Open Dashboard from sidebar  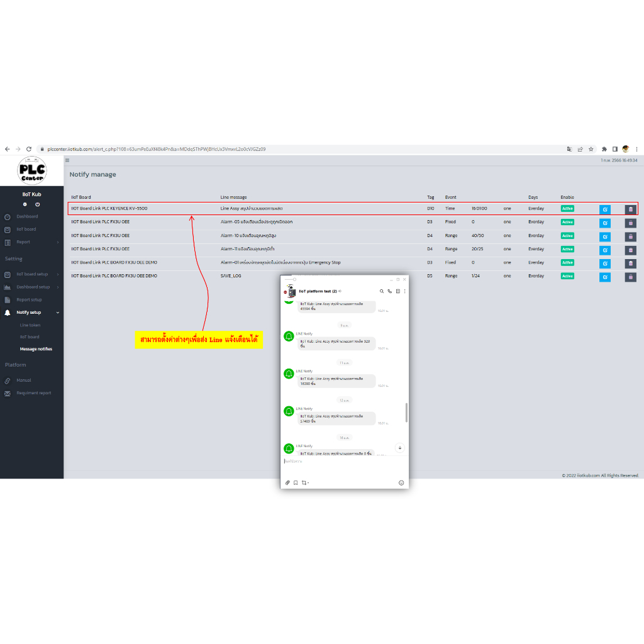[27, 216]
